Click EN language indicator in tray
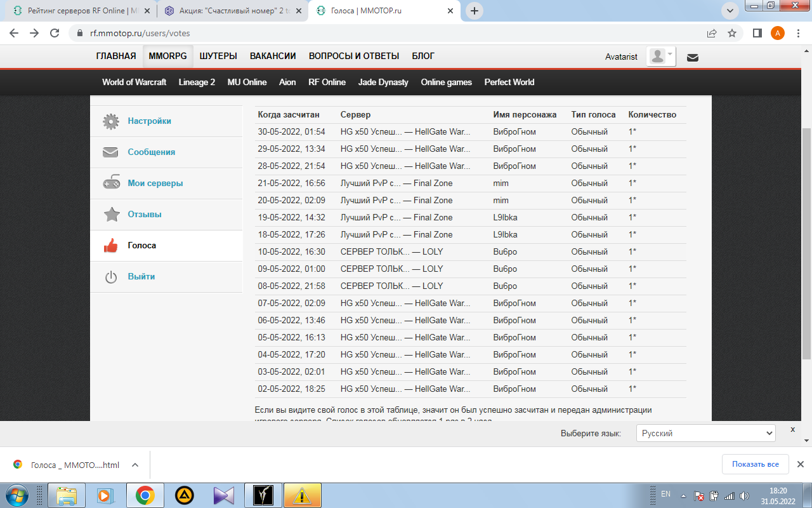 point(665,494)
